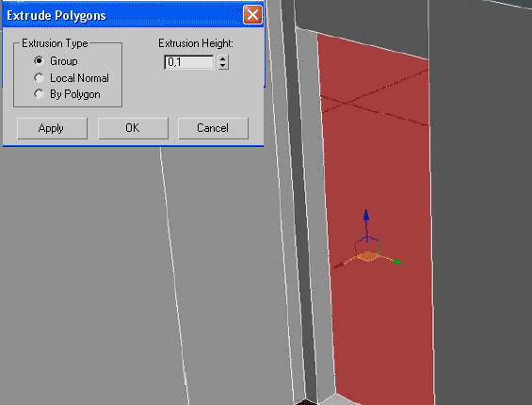Cancel the Extrude Polygons dialog

[x=213, y=128]
